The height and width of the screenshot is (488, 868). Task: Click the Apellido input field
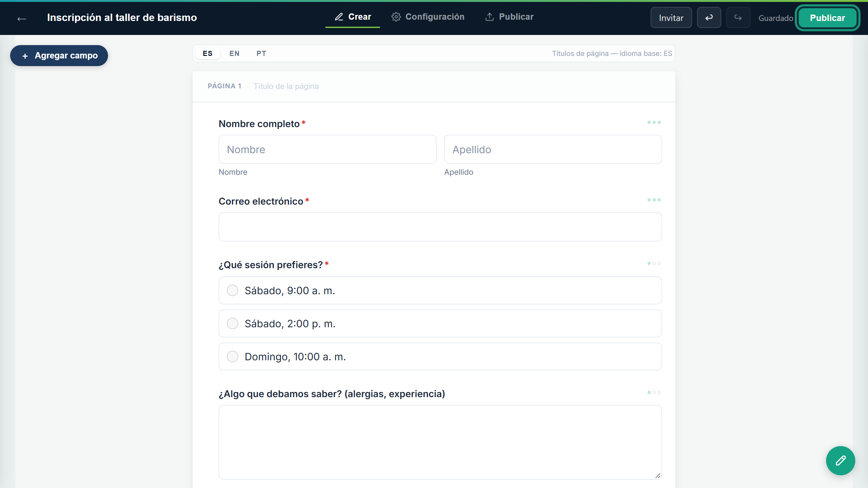click(553, 149)
